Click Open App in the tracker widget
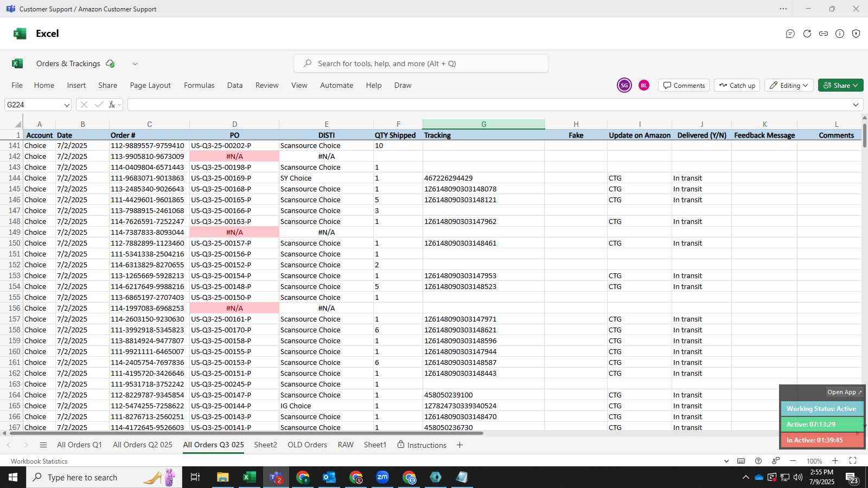This screenshot has width=868, height=488. 844,392
